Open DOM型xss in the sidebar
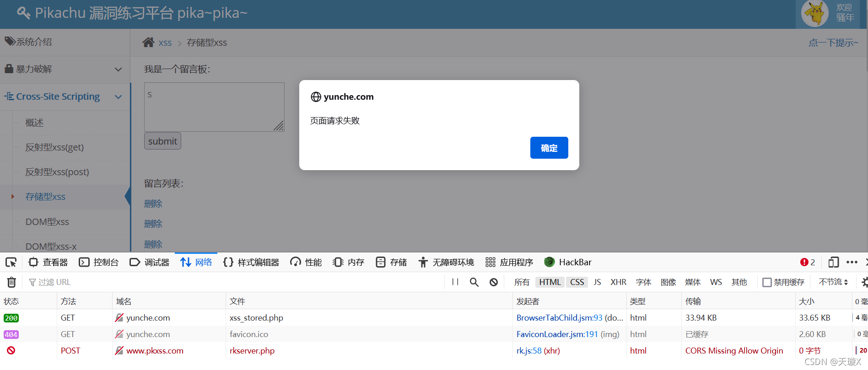Screen dimensions: 868x370 [47, 222]
